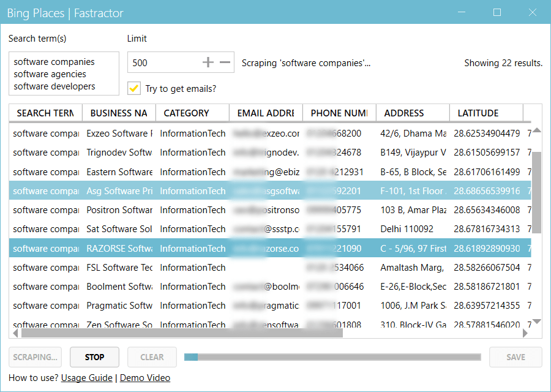Sort by the BUSINESS NAME column header
This screenshot has height=392, width=551.
(119, 113)
